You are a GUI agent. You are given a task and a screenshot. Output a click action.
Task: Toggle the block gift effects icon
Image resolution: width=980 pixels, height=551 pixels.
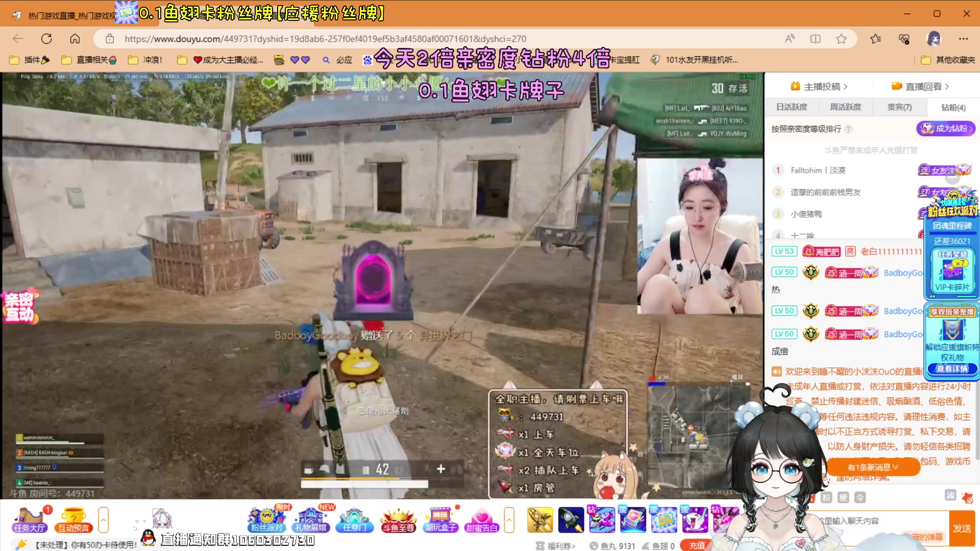click(967, 497)
